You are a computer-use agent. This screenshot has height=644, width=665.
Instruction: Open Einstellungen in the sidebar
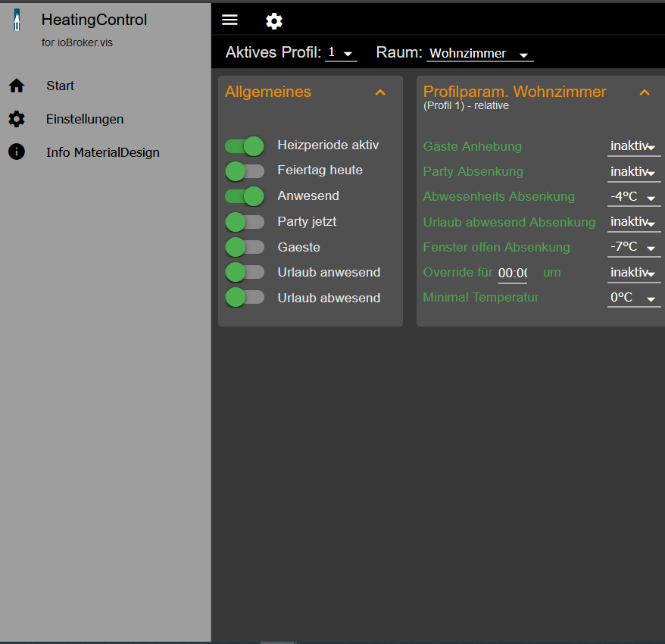tap(84, 119)
